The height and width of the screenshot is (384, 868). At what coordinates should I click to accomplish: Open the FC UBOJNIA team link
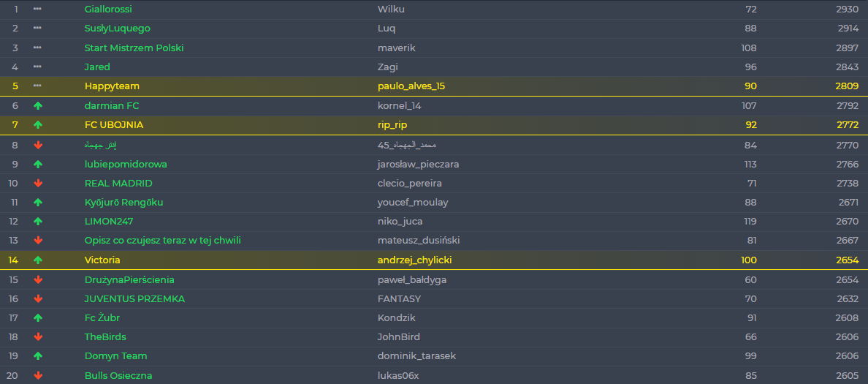point(114,125)
